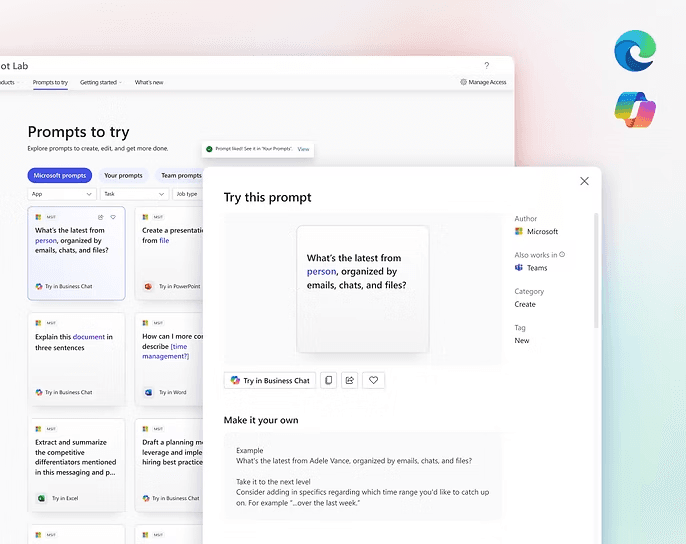The image size is (686, 544).
Task: Click the Microsoft logo under Author
Action: click(519, 231)
